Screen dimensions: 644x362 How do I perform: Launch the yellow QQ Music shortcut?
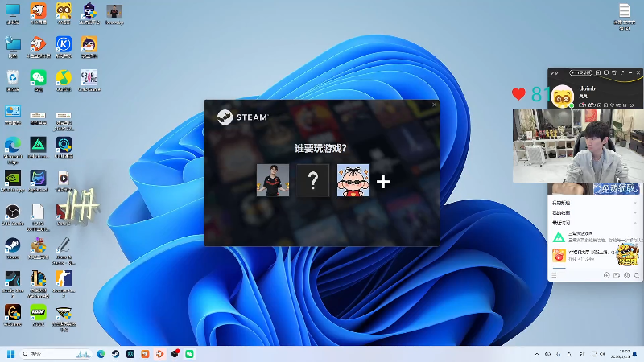tap(64, 80)
